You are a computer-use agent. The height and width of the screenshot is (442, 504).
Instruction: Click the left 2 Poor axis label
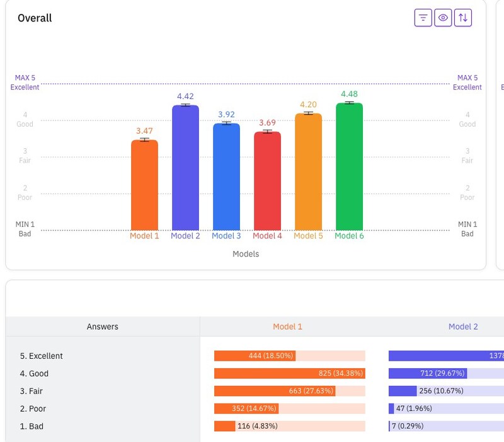tap(25, 193)
